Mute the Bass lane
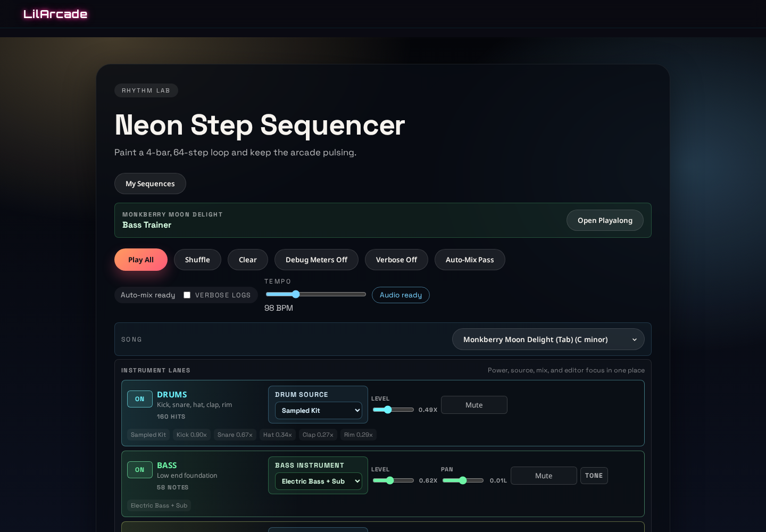Screen dimensions: 766x532 coord(544,476)
